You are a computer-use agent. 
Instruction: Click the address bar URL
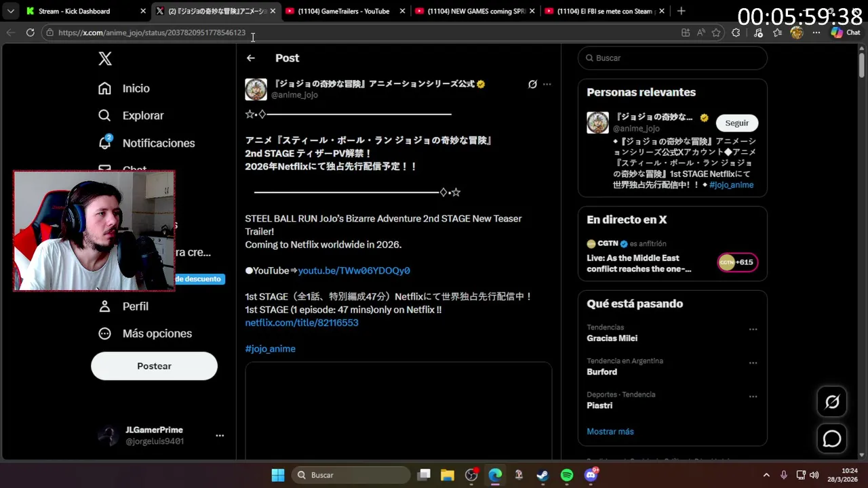(152, 33)
